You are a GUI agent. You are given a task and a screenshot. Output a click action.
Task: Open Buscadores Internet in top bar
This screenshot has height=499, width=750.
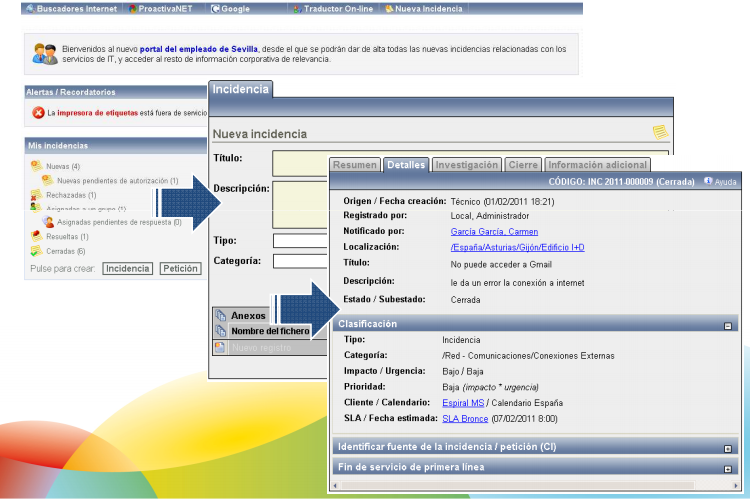coord(77,9)
